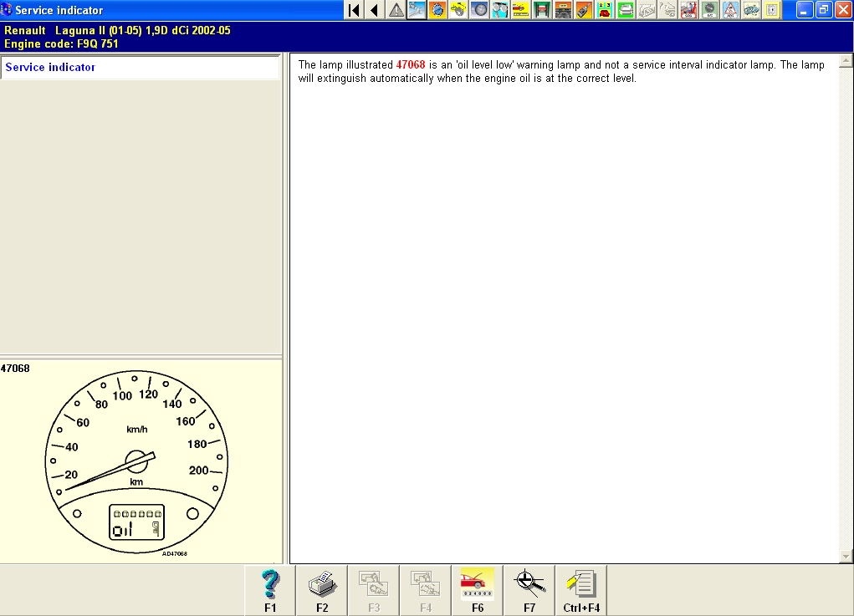Open the blue car engine icon

coord(751,10)
